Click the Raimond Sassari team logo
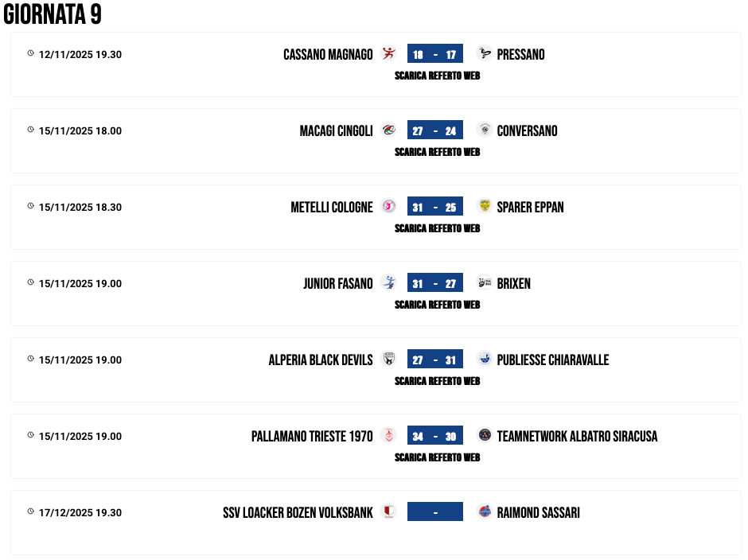The image size is (748, 560). [484, 511]
